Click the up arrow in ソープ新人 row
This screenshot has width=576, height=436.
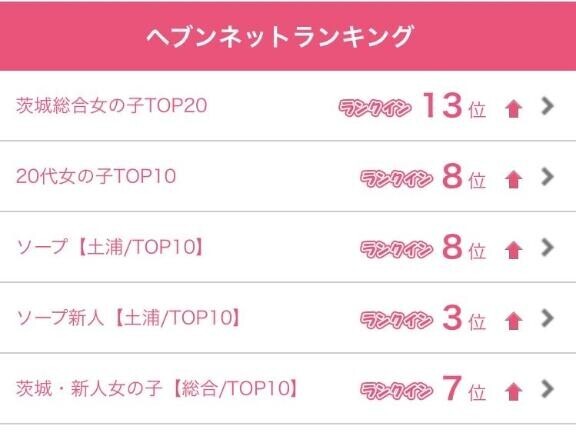513,321
